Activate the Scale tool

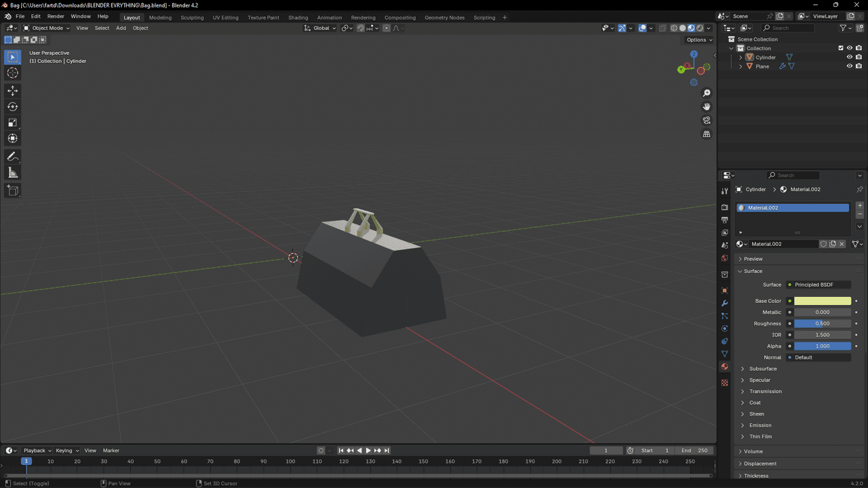click(12, 123)
